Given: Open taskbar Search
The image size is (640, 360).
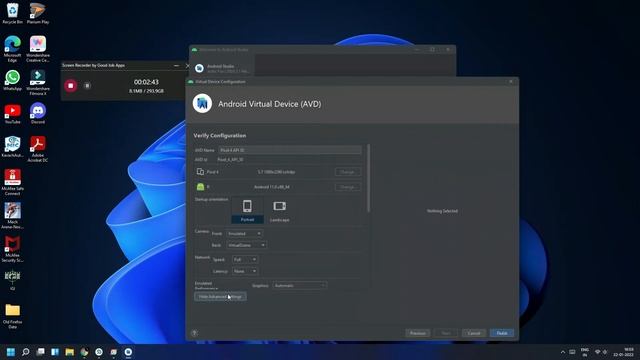Looking at the screenshot, I should tap(26, 352).
